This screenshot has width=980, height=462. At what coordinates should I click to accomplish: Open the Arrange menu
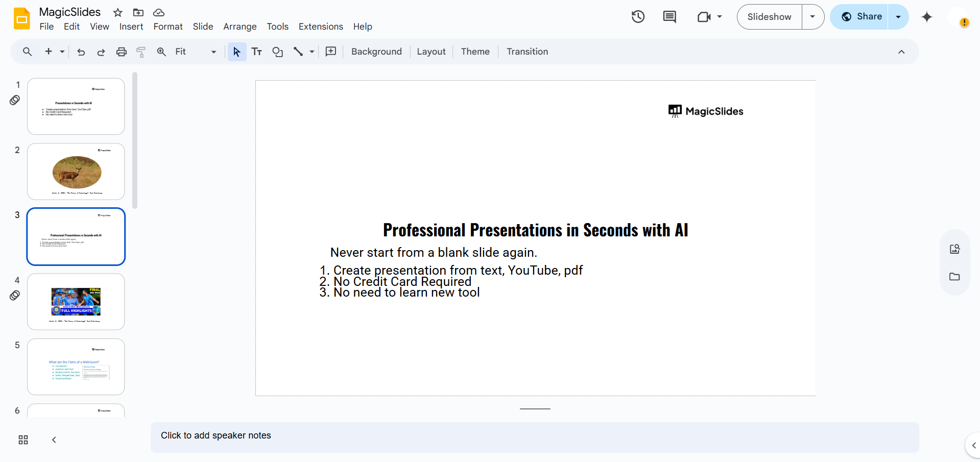[240, 27]
